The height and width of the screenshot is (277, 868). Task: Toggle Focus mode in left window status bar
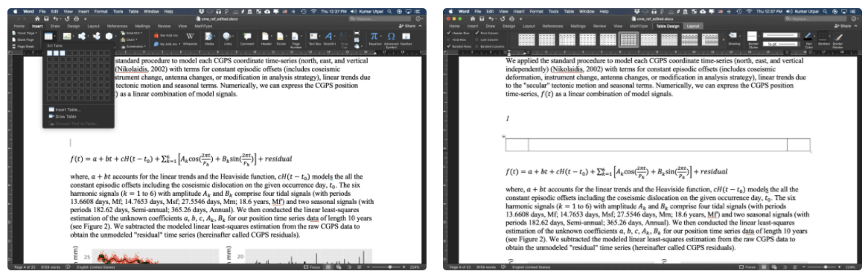312,267
